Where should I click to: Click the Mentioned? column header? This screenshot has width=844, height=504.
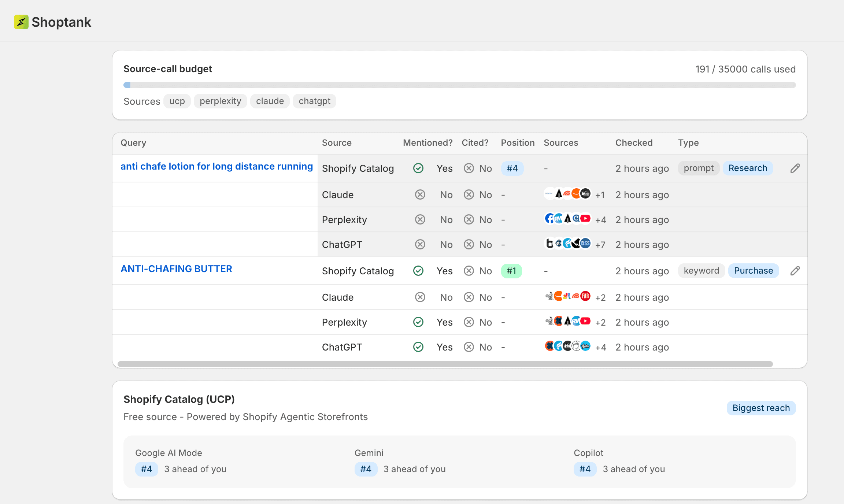pyautogui.click(x=427, y=143)
